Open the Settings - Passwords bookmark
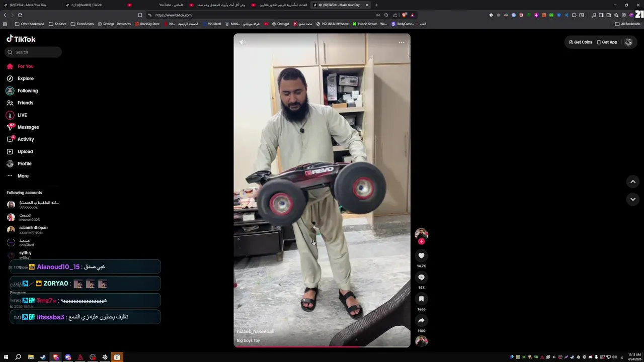This screenshot has width=644, height=362. tap(114, 24)
